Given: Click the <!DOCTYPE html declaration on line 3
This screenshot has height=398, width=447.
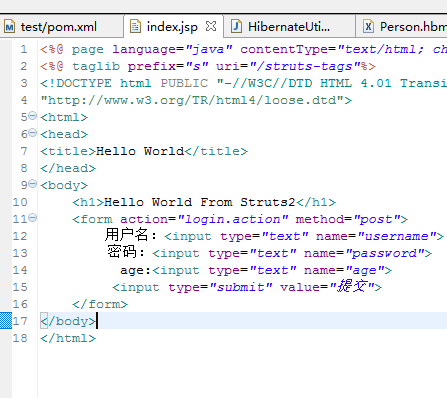Looking at the screenshot, I should click(x=96, y=83).
